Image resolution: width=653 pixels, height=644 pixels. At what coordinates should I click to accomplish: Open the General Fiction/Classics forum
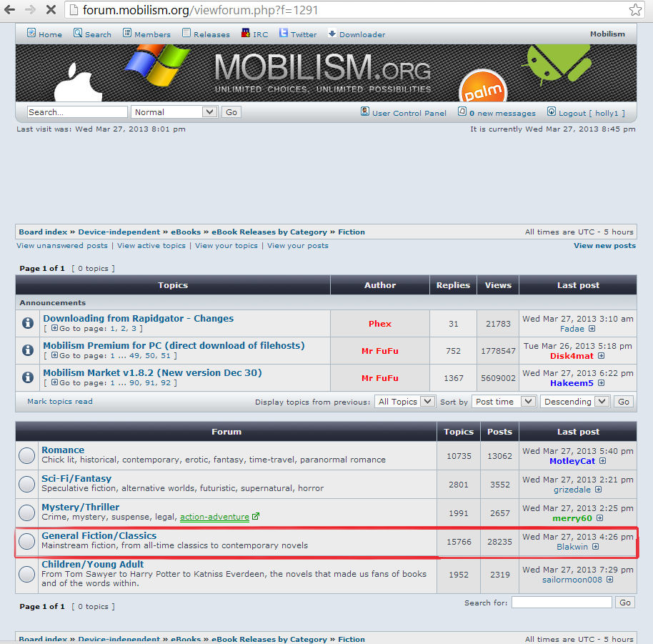coord(99,535)
